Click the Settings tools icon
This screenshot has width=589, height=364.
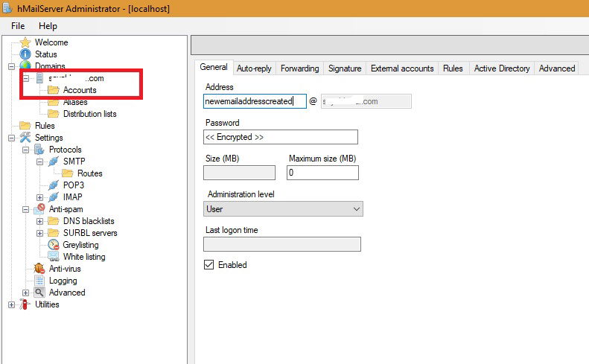pos(25,138)
